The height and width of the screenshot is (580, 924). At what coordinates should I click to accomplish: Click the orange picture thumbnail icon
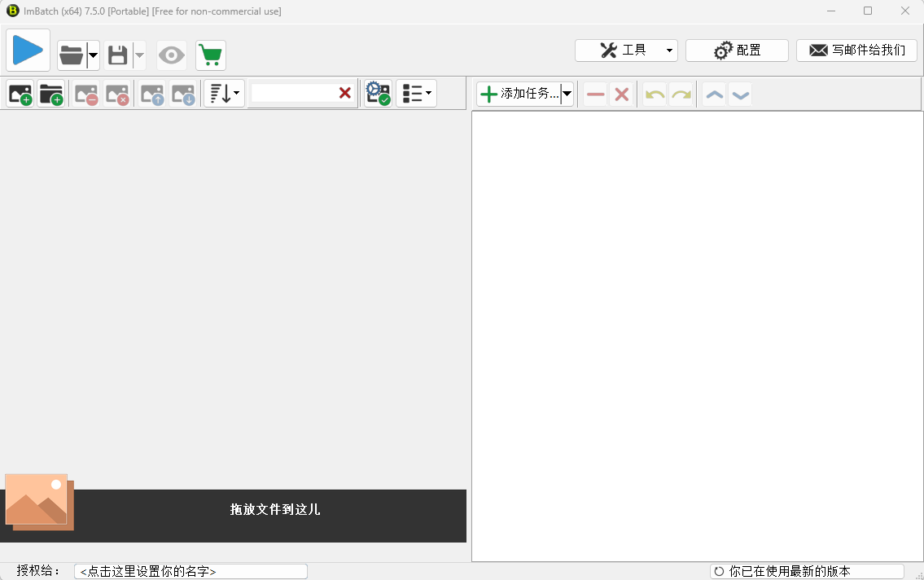(39, 502)
